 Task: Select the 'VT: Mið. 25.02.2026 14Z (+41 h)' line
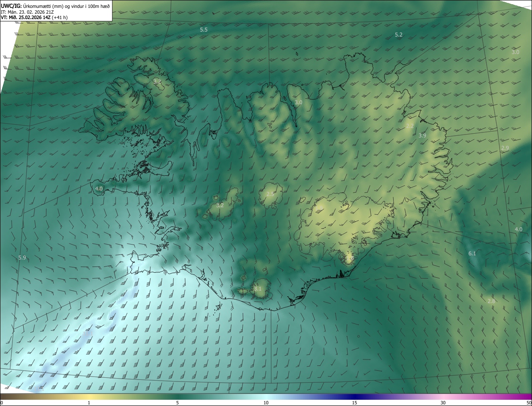pyautogui.click(x=34, y=18)
